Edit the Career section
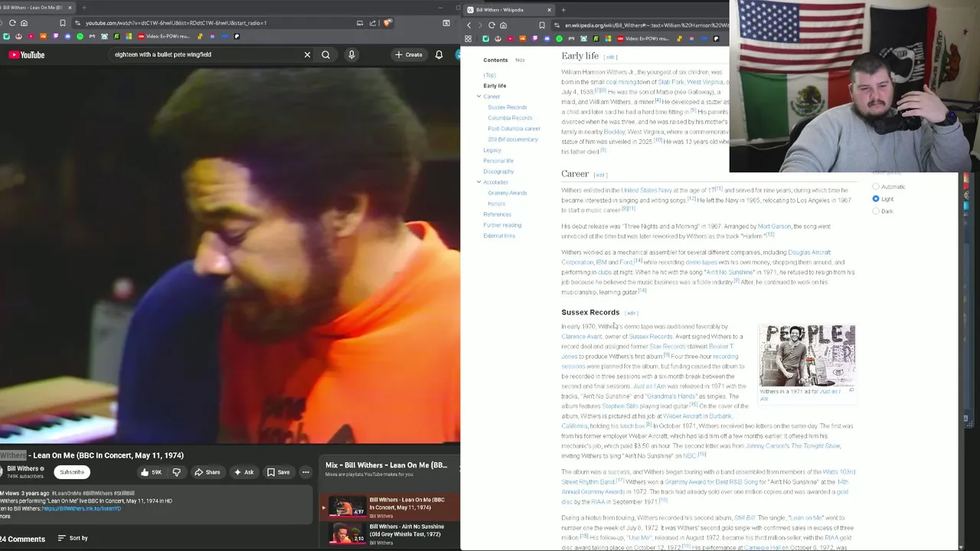This screenshot has width=980, height=551. (599, 175)
